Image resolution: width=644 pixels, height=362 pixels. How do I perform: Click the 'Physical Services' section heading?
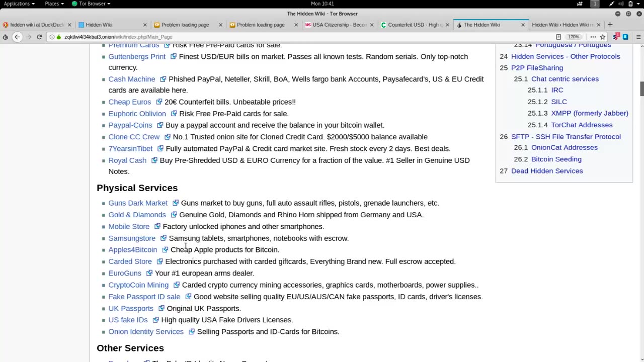(x=137, y=188)
